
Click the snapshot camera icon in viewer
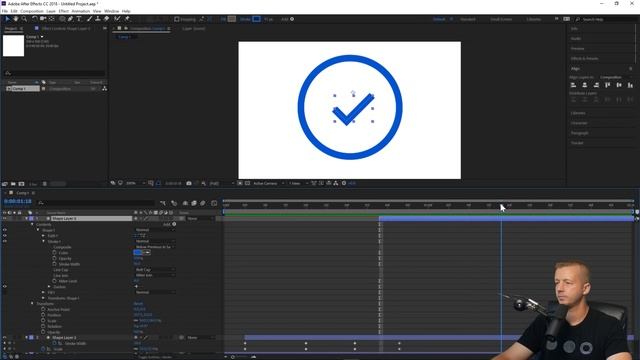pyautogui.click(x=189, y=184)
